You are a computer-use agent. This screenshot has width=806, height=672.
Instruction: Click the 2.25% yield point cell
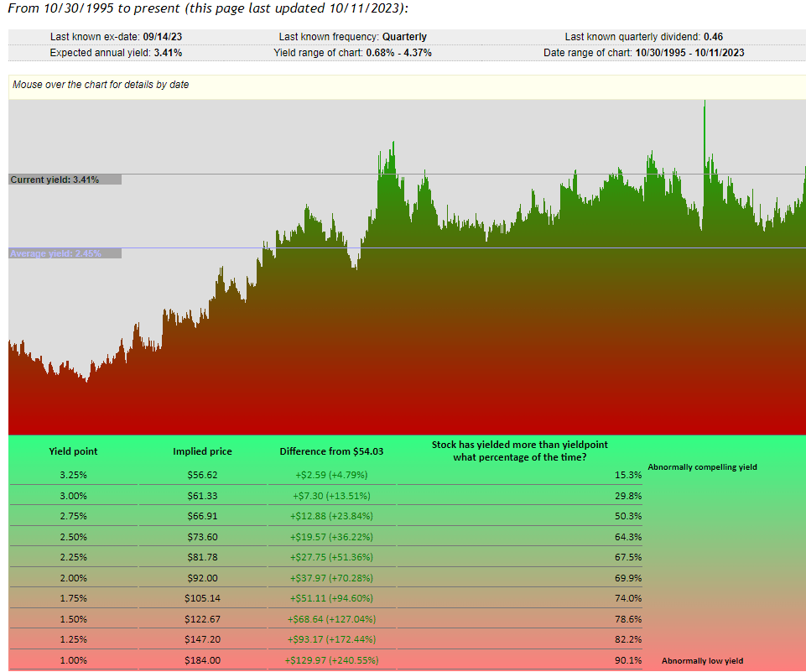74,557
